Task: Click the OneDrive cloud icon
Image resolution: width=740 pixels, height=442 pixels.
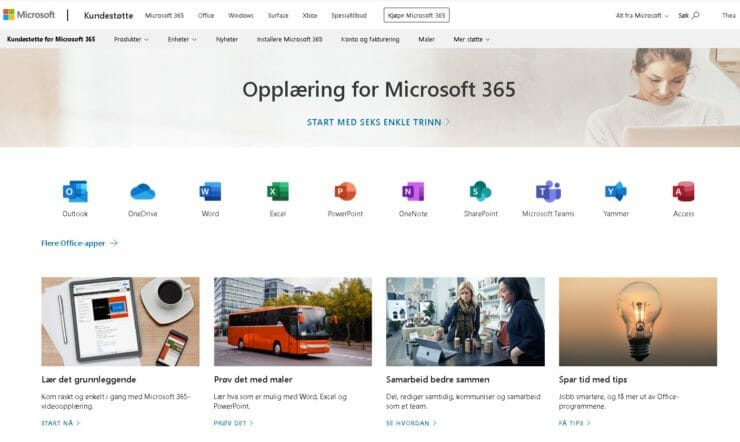Action: pos(143,192)
